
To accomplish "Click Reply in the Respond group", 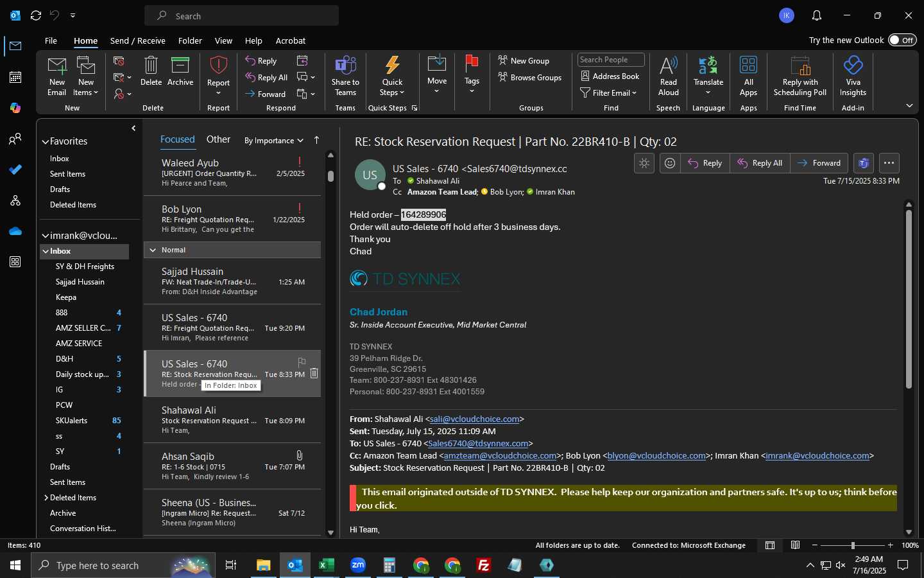I will point(261,60).
